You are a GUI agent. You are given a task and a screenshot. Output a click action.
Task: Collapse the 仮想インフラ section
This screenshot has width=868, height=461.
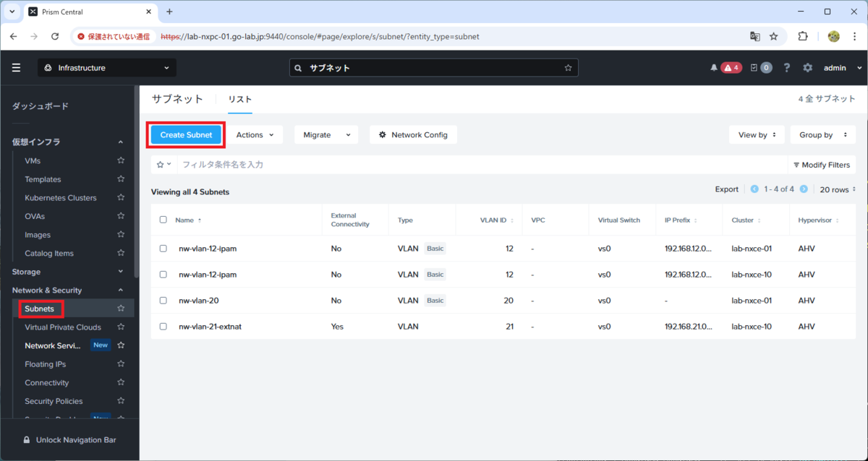tap(121, 142)
